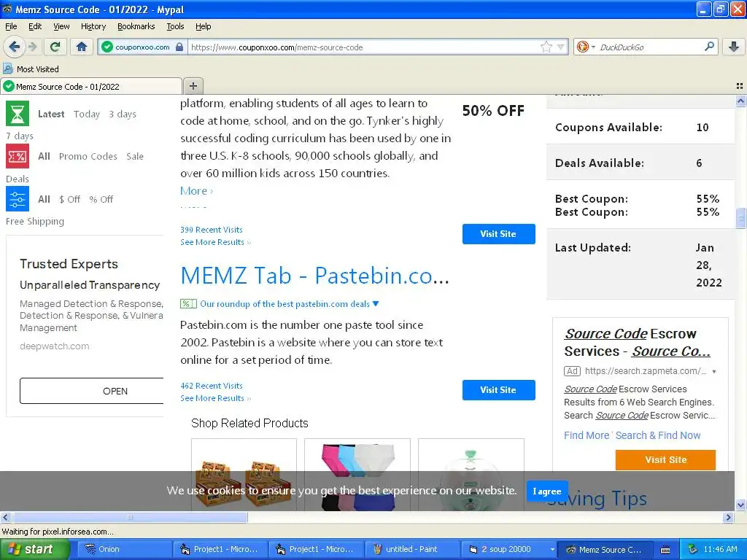Image resolution: width=747 pixels, height=560 pixels.
Task: Click the Find More link in ad
Action: point(587,435)
